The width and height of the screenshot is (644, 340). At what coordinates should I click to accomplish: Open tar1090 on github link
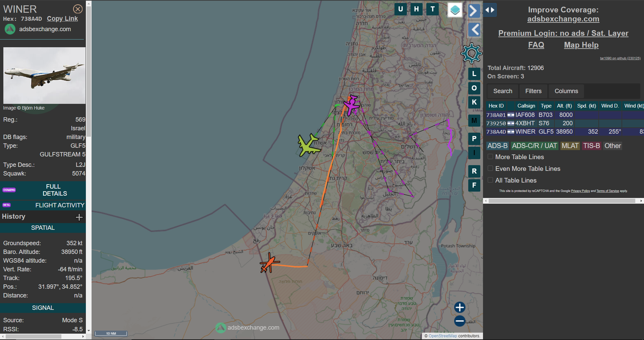[620, 58]
